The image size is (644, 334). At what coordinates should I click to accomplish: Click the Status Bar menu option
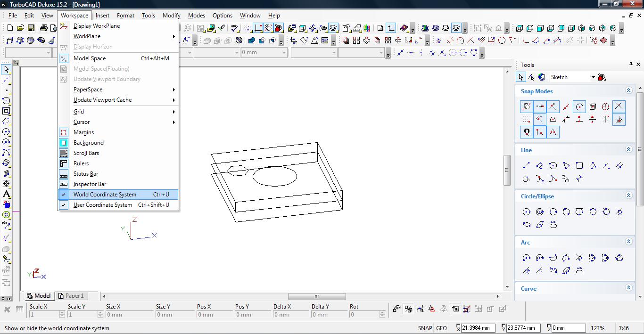(86, 174)
